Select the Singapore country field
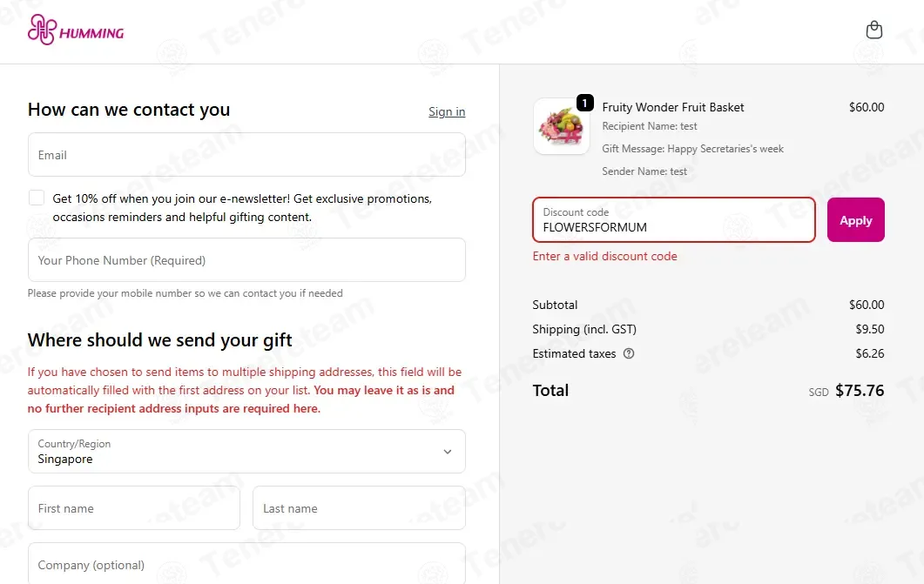Viewport: 924px width, 584px height. 246,452
